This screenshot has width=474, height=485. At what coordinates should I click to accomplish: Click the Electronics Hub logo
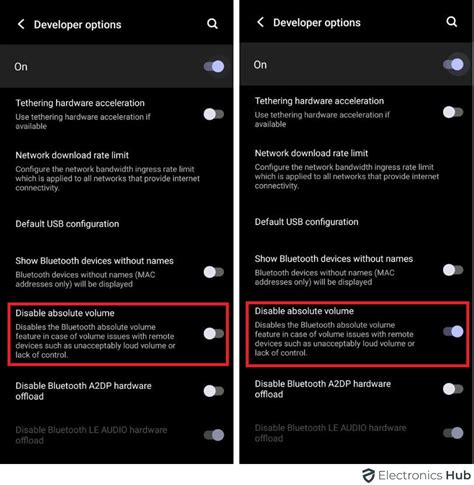coord(417,475)
